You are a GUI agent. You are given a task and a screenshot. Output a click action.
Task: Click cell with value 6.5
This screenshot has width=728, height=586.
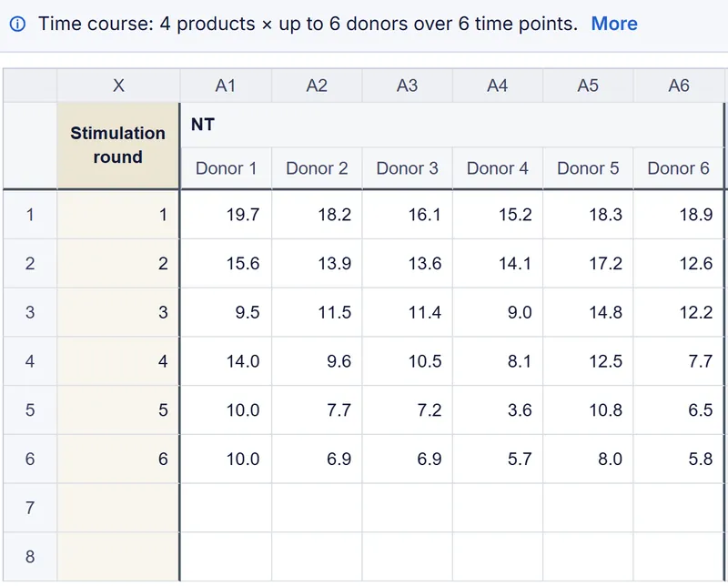(678, 410)
